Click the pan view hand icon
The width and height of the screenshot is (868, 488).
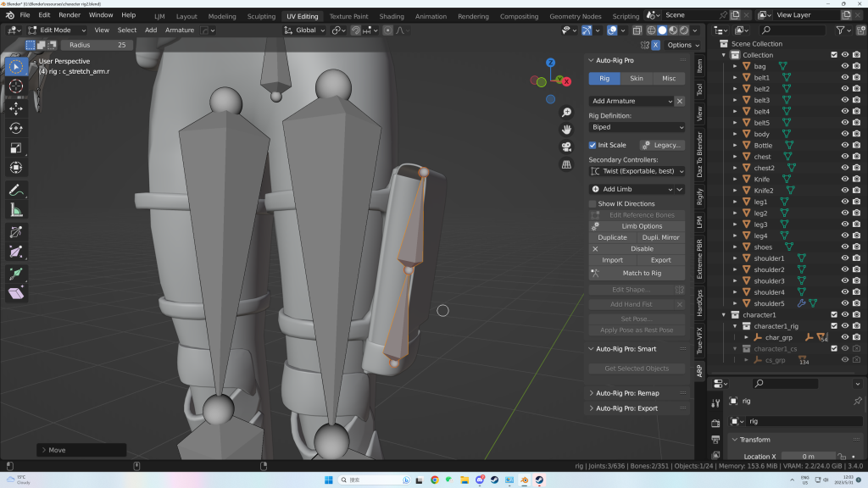[566, 130]
